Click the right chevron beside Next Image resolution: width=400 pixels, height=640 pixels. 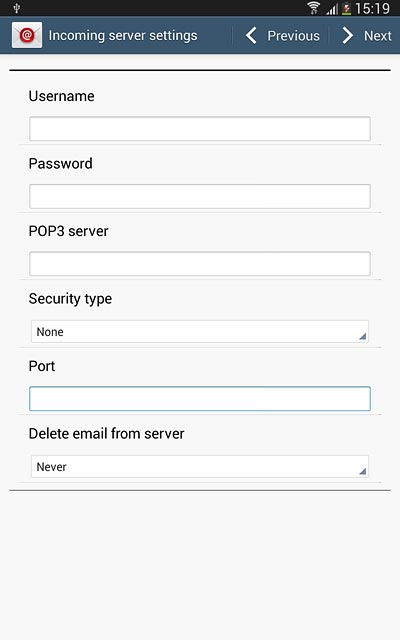point(347,36)
